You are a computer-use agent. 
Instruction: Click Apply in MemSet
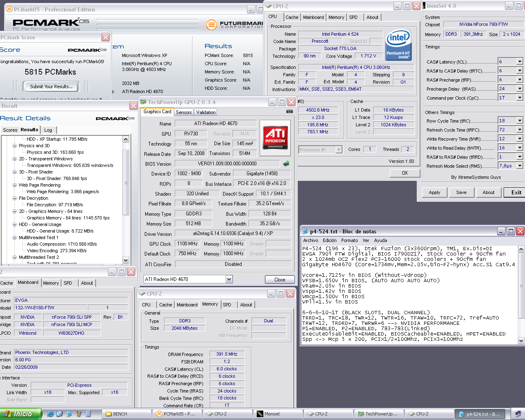coord(434,192)
